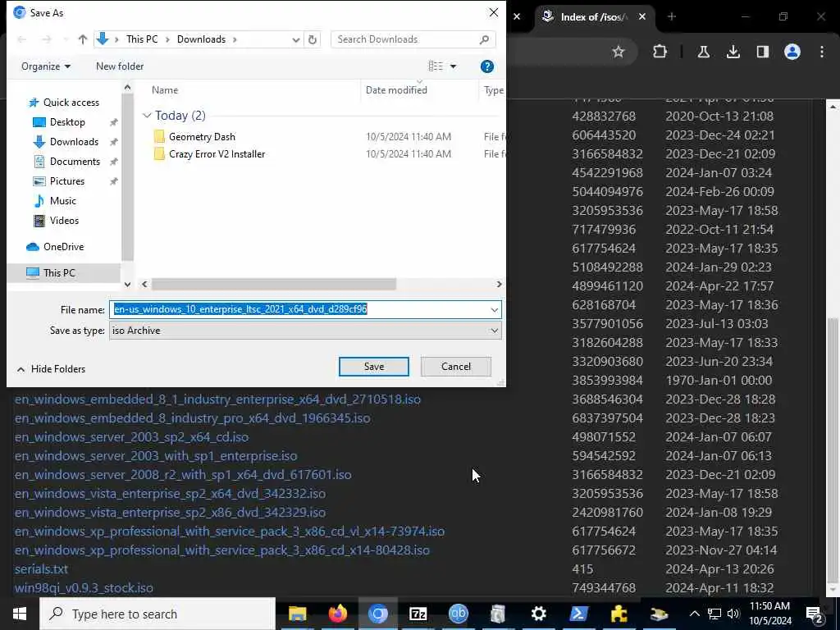Open a new Chrome tab with plus button
Image resolution: width=840 pixels, height=630 pixels.
click(x=671, y=17)
